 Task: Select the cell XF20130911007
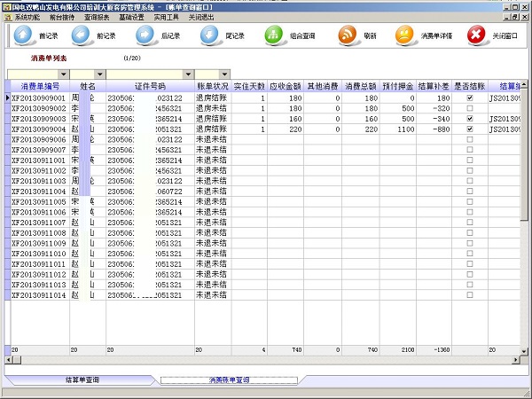click(x=40, y=223)
